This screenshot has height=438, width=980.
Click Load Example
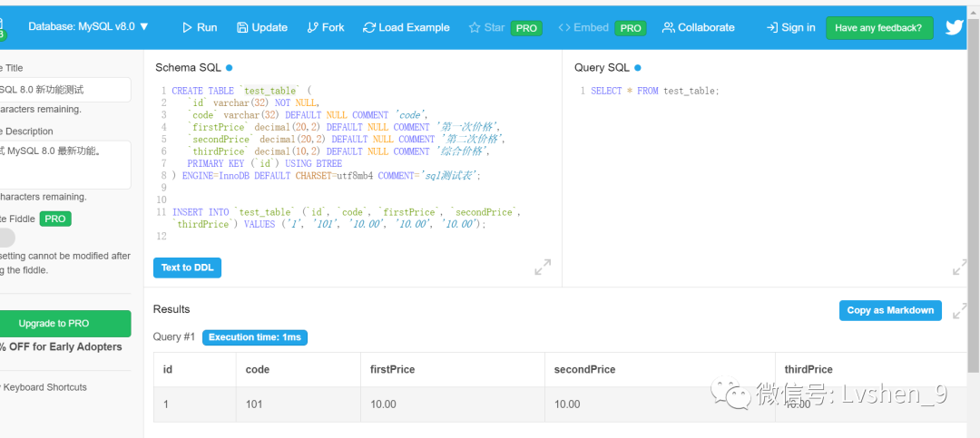407,27
